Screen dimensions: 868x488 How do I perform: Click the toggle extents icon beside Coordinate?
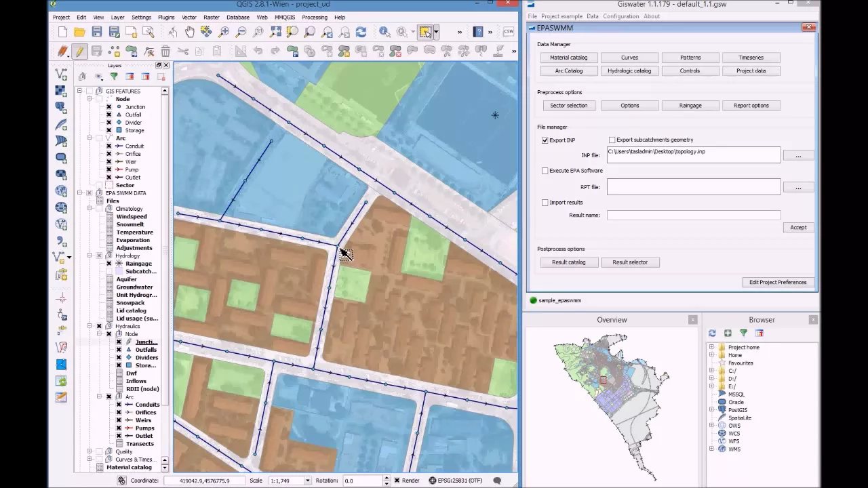pos(121,481)
